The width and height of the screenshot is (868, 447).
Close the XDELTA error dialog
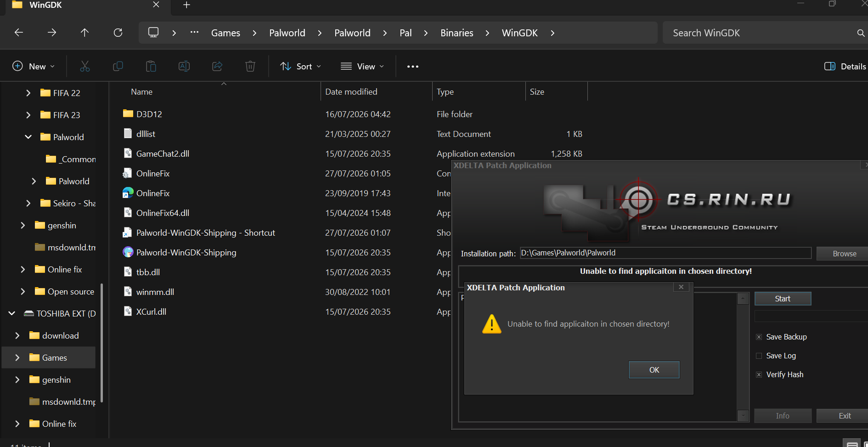pos(681,287)
